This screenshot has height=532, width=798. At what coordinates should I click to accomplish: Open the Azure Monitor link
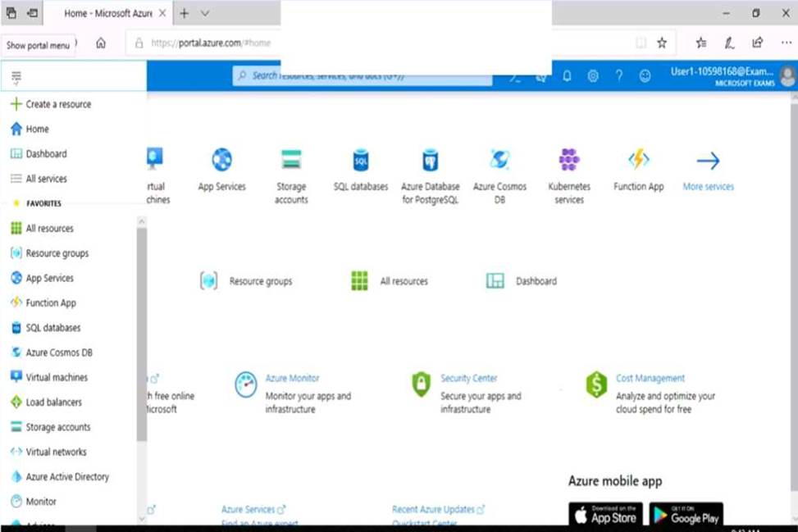click(x=292, y=378)
